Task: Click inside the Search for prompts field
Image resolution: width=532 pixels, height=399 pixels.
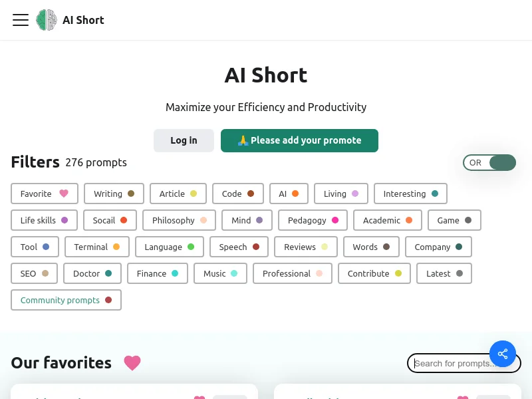Action: coord(459,363)
